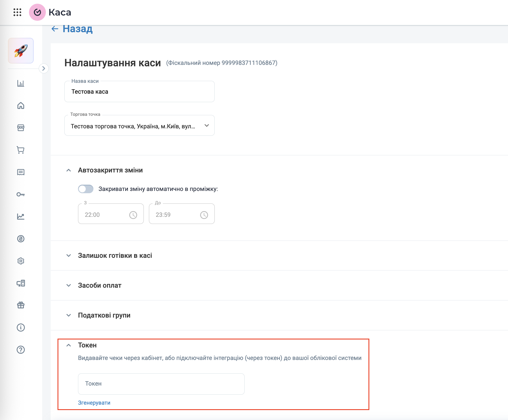Open the bar chart statistics icon
508x420 pixels.
click(21, 83)
